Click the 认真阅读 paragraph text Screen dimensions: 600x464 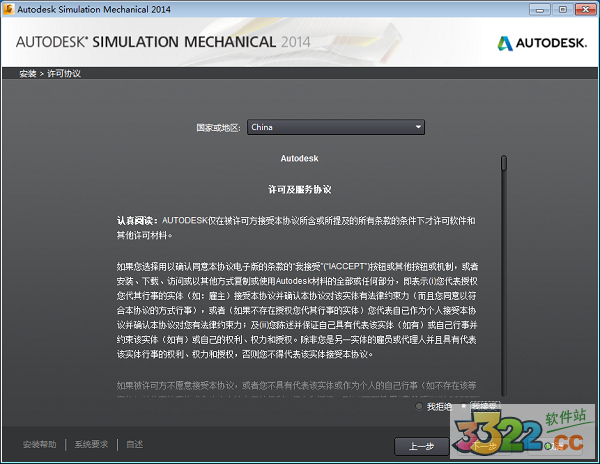(297, 228)
